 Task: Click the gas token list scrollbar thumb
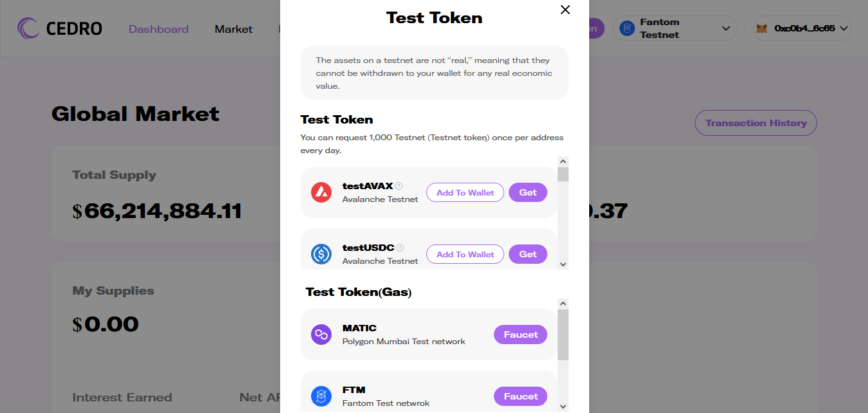[563, 335]
